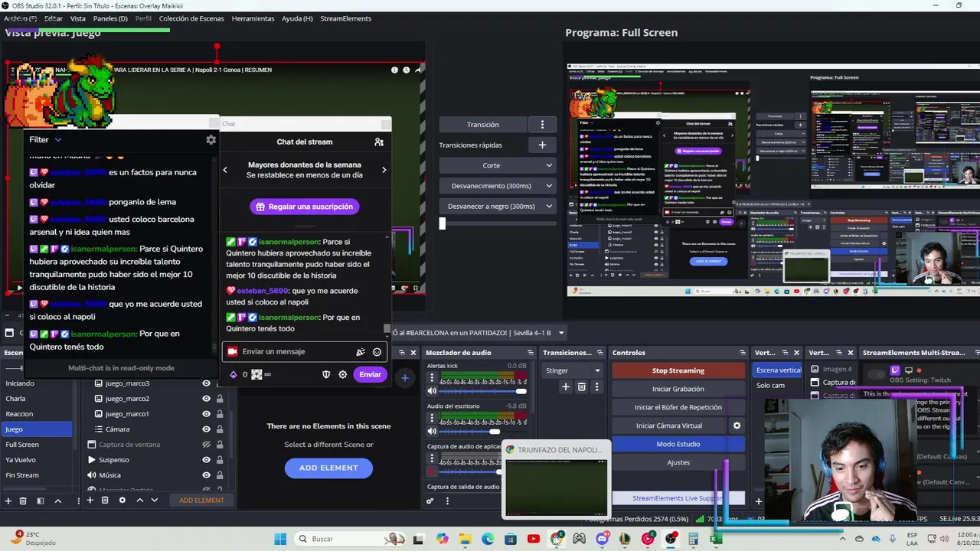Go to previous donor leaderboard page
Viewport: 980px width, 551px height.
click(x=225, y=170)
